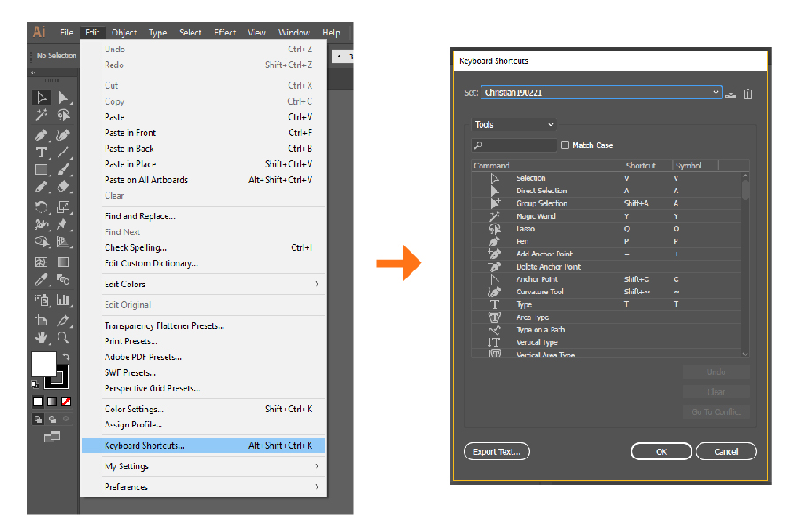Select the Eraser tool
Image resolution: width=798 pixels, height=532 pixels.
pyautogui.click(x=64, y=187)
